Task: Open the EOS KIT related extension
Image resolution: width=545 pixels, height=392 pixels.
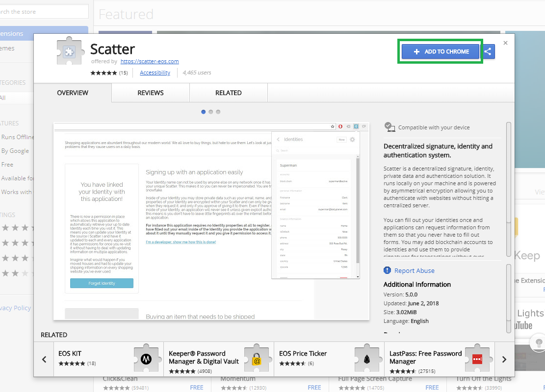Action: [108, 359]
